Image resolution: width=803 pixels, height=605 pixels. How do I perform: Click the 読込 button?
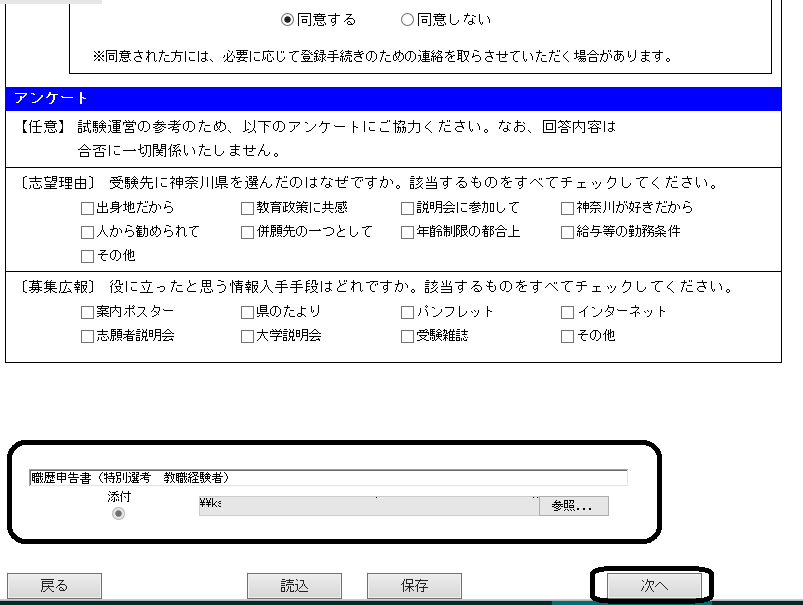(294, 586)
